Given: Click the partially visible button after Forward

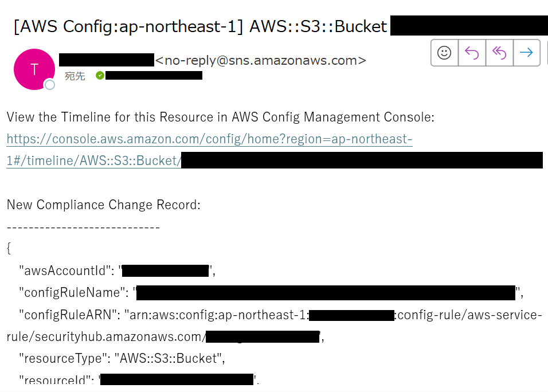Looking at the screenshot, I should 545,53.
